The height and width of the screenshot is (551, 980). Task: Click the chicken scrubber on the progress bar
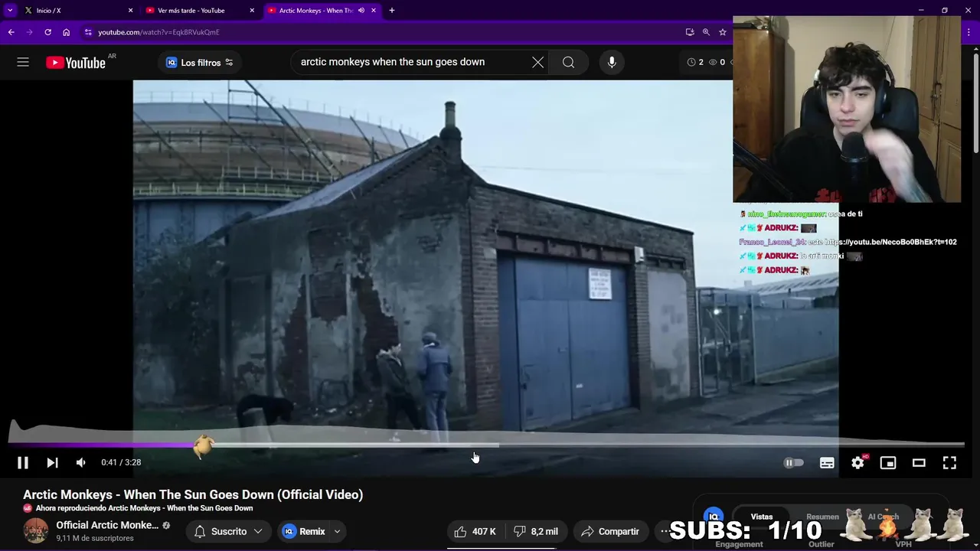coord(203,445)
